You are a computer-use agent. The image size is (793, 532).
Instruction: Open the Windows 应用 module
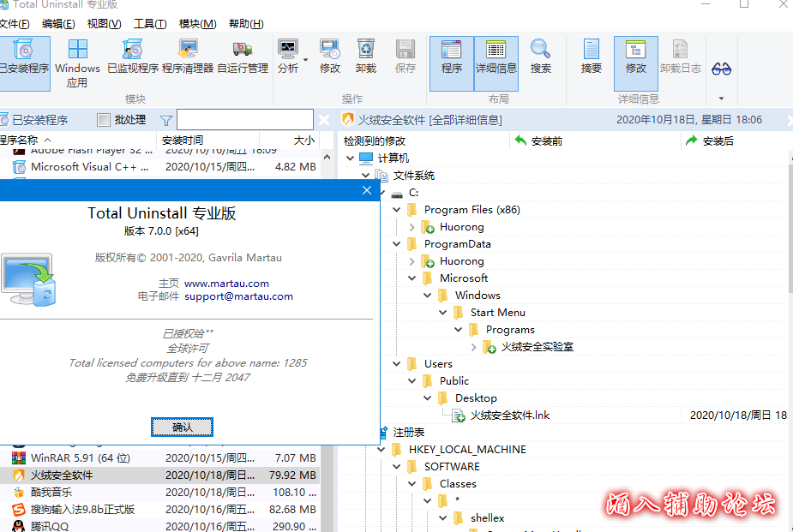[77, 63]
